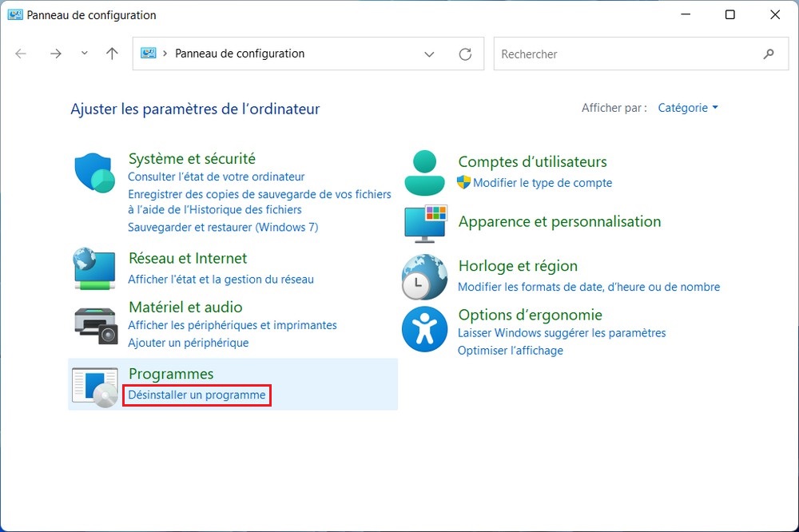Click Désinstaller un programme
Viewport: 799px width, 532px height.
pos(197,395)
